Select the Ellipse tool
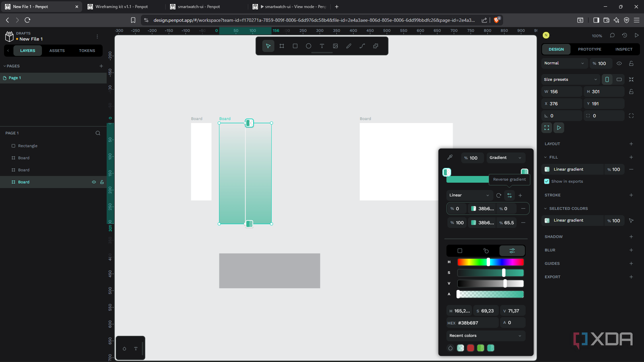Viewport: 644px width, 362px height. click(309, 46)
